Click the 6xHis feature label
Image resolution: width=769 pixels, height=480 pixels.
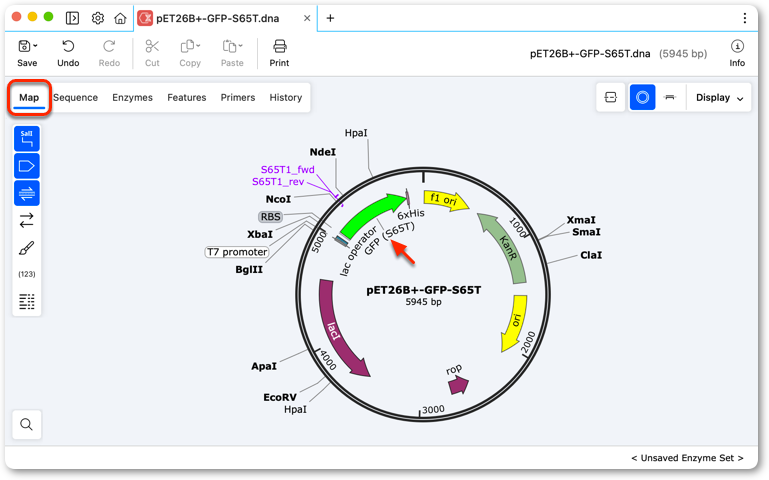(x=411, y=214)
